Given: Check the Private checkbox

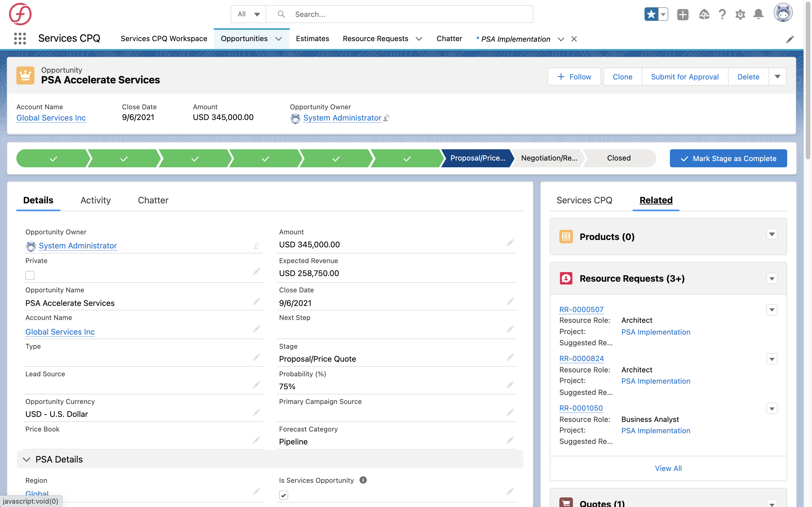Looking at the screenshot, I should [x=30, y=275].
